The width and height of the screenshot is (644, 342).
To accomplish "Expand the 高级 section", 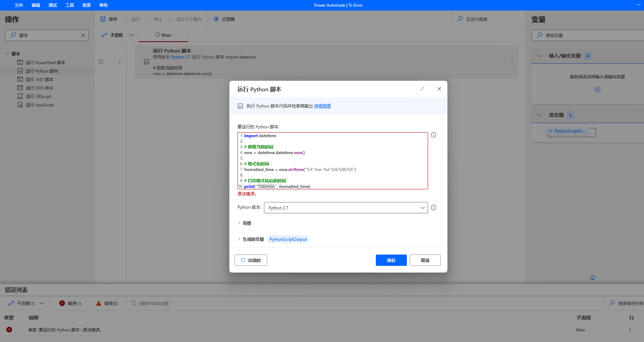I will click(245, 223).
